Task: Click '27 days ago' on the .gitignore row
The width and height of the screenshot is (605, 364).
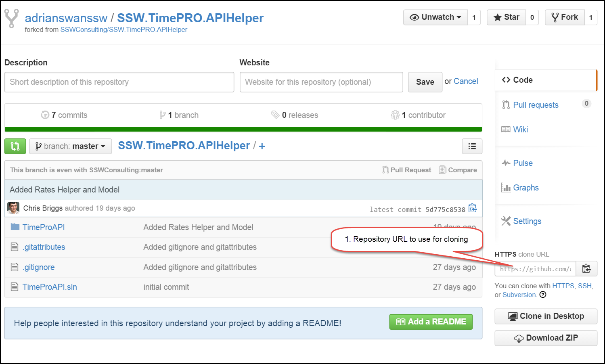Action: coord(454,267)
